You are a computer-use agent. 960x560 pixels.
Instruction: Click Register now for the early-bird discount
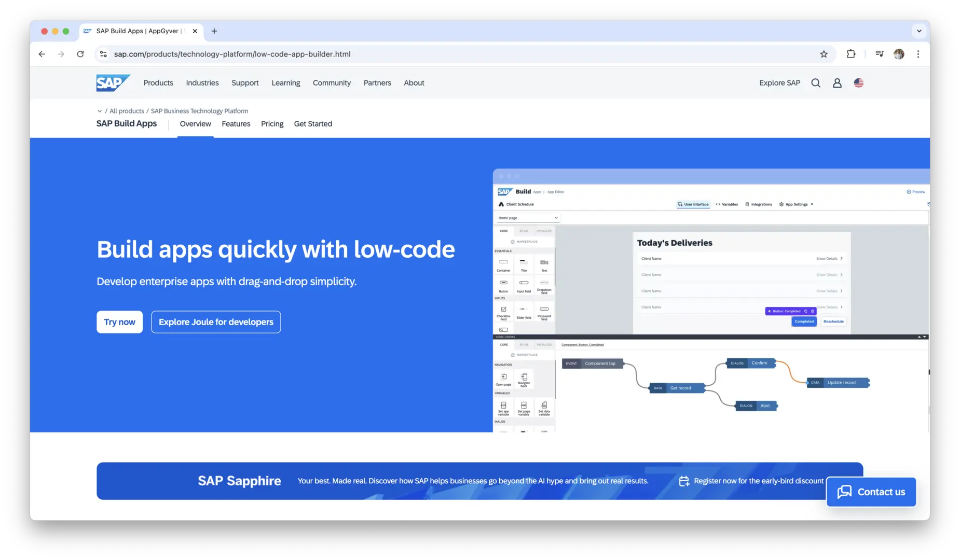point(759,481)
